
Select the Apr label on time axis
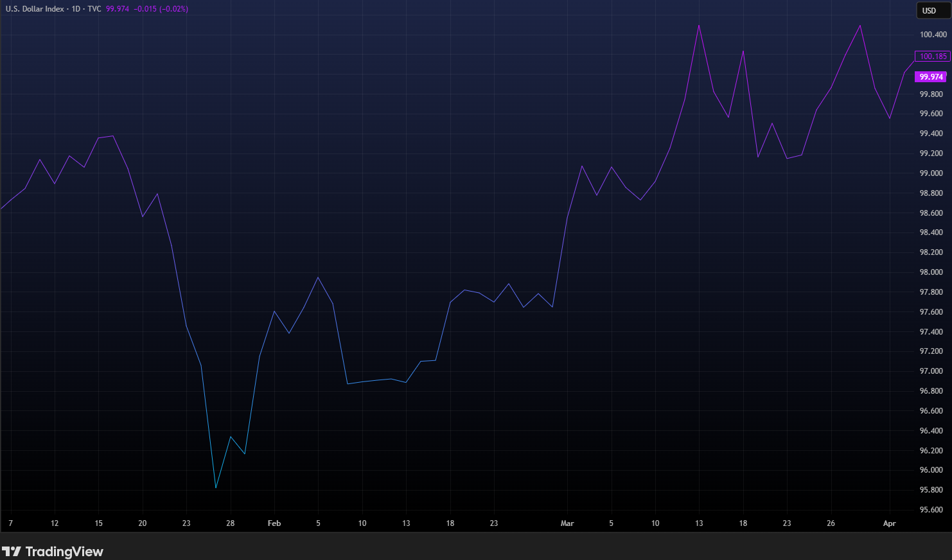(889, 523)
